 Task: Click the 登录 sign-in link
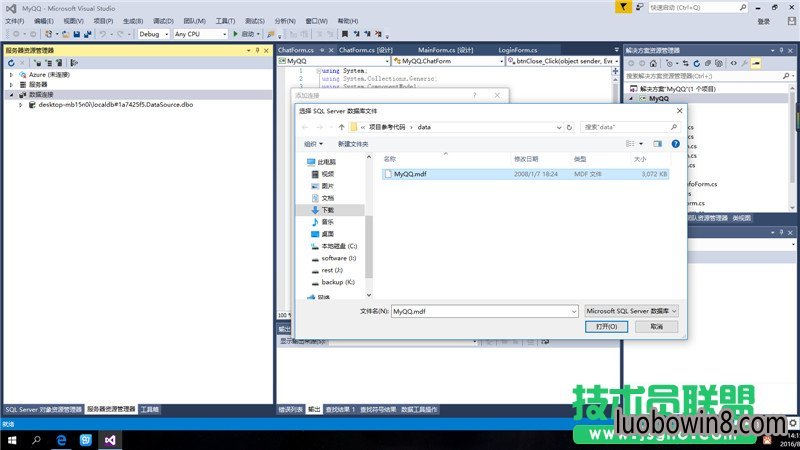pyautogui.click(x=763, y=21)
